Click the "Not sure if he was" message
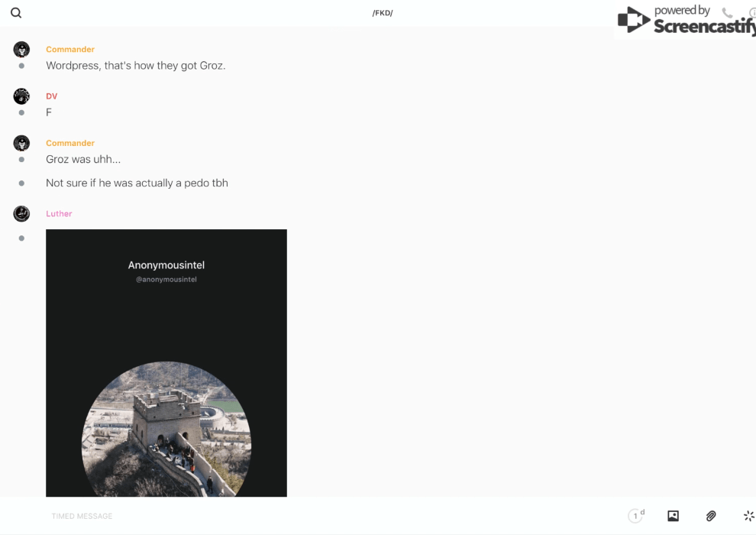756x535 pixels. click(x=137, y=183)
